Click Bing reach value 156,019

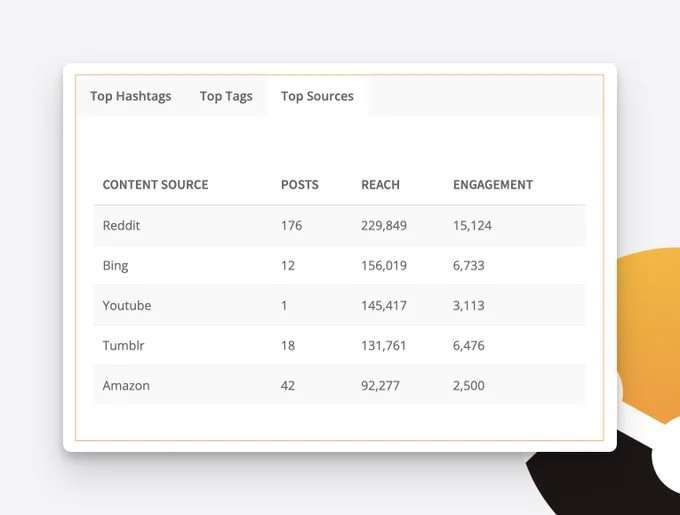click(384, 266)
